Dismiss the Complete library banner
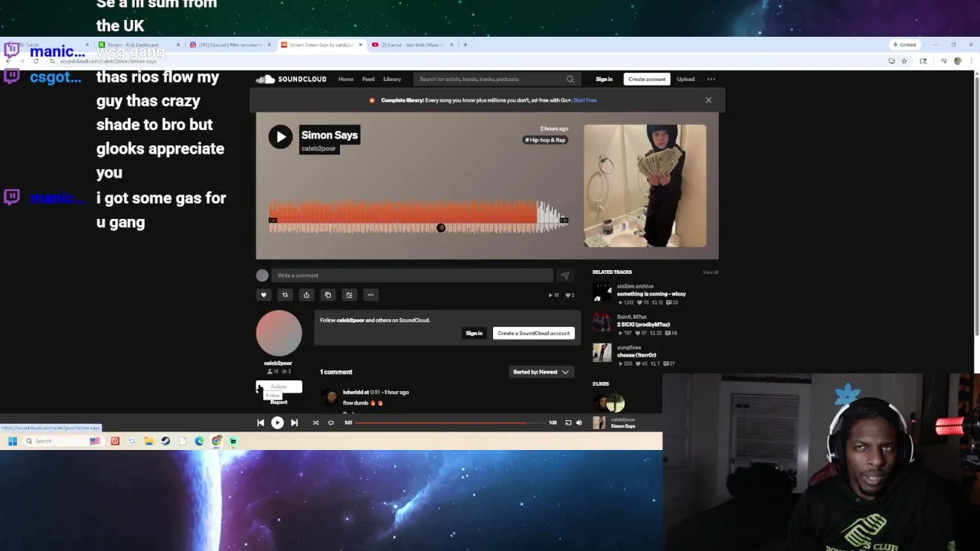This screenshot has width=980, height=551. click(x=708, y=100)
